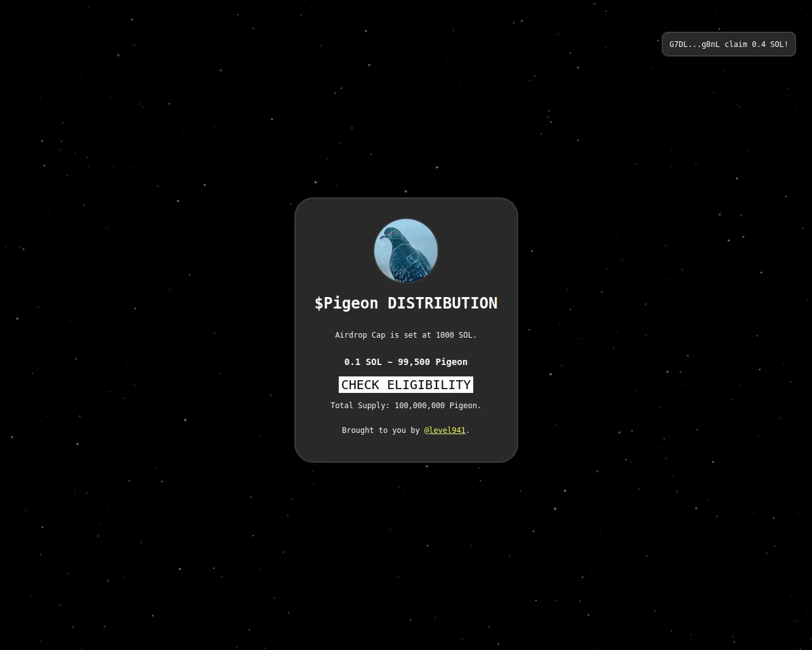Open the @level941 profile link
Image resolution: width=812 pixels, height=650 pixels.
click(444, 430)
